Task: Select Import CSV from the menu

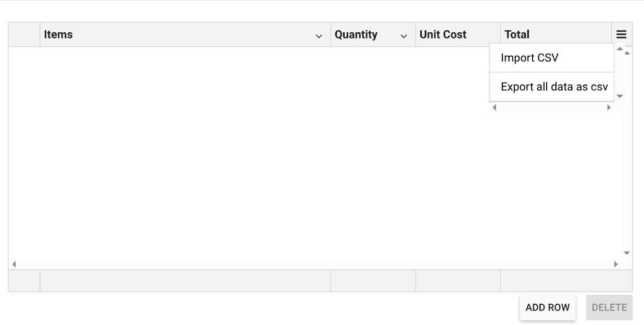Action: (x=528, y=58)
